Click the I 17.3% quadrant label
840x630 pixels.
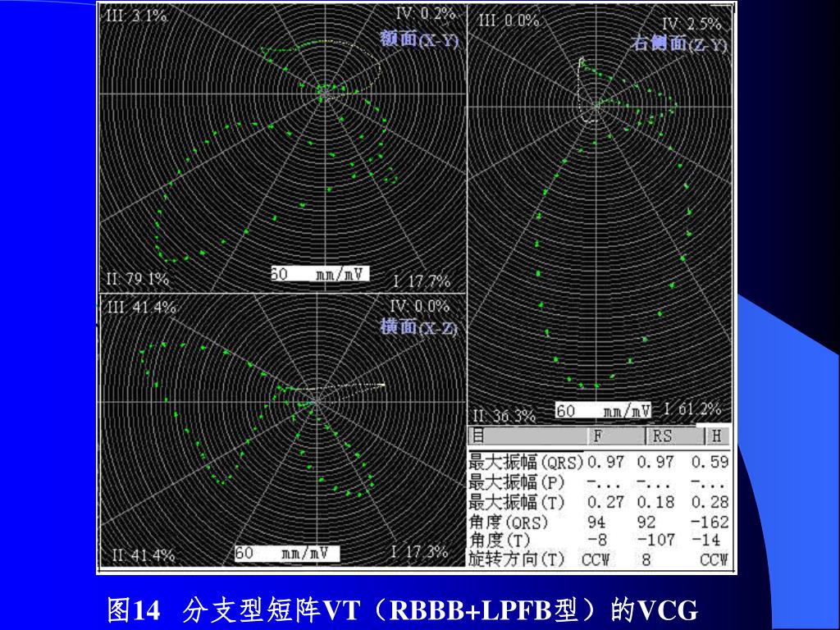click(x=419, y=552)
